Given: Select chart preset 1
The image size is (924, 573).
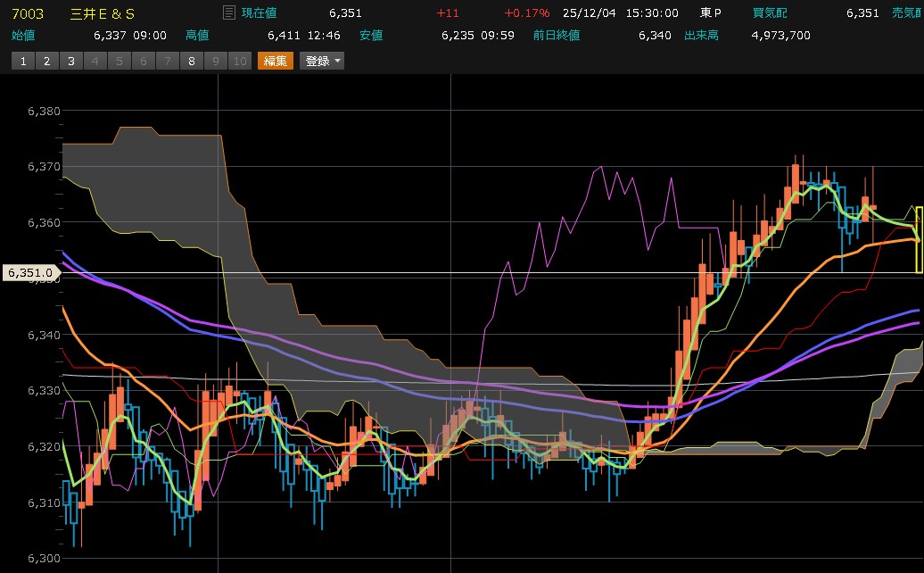Looking at the screenshot, I should coord(22,61).
